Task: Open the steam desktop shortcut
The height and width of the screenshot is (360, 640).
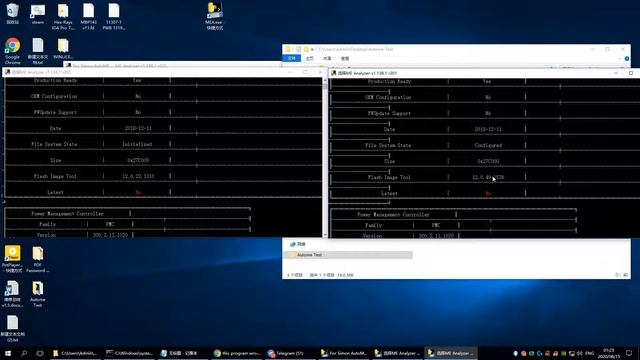Action: [38, 13]
